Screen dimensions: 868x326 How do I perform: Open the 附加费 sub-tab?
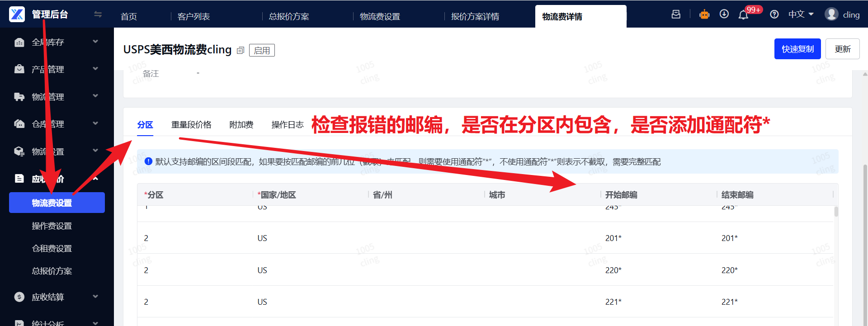(x=241, y=125)
